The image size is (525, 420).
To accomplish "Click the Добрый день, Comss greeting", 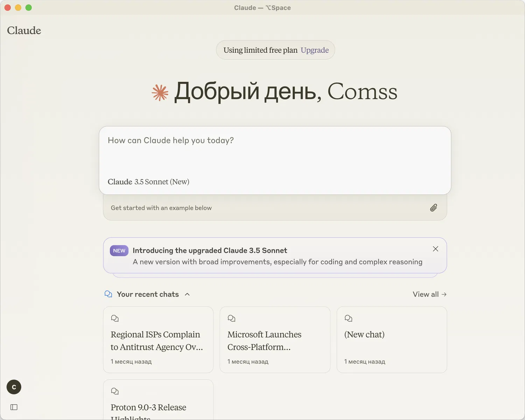I will 286,92.
